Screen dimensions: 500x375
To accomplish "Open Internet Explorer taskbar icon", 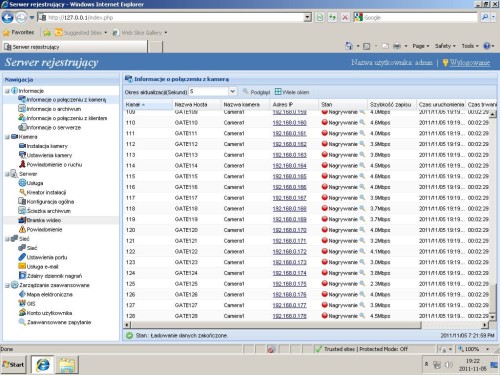I will (x=43, y=364).
